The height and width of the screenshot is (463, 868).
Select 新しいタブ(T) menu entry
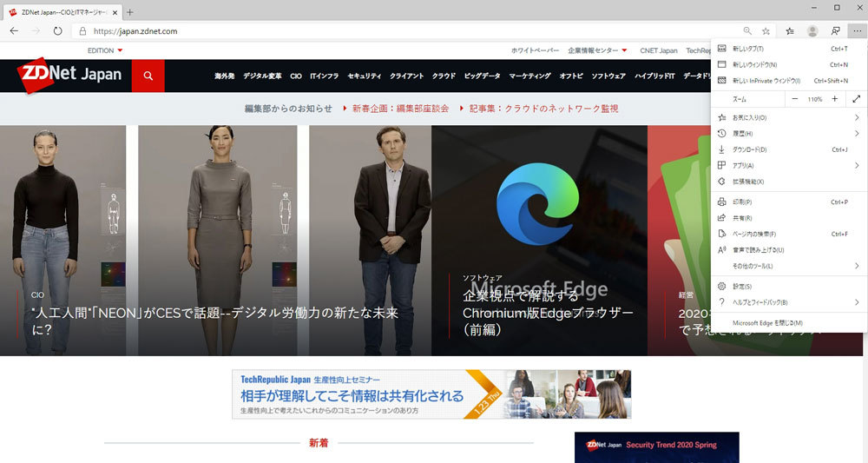789,49
